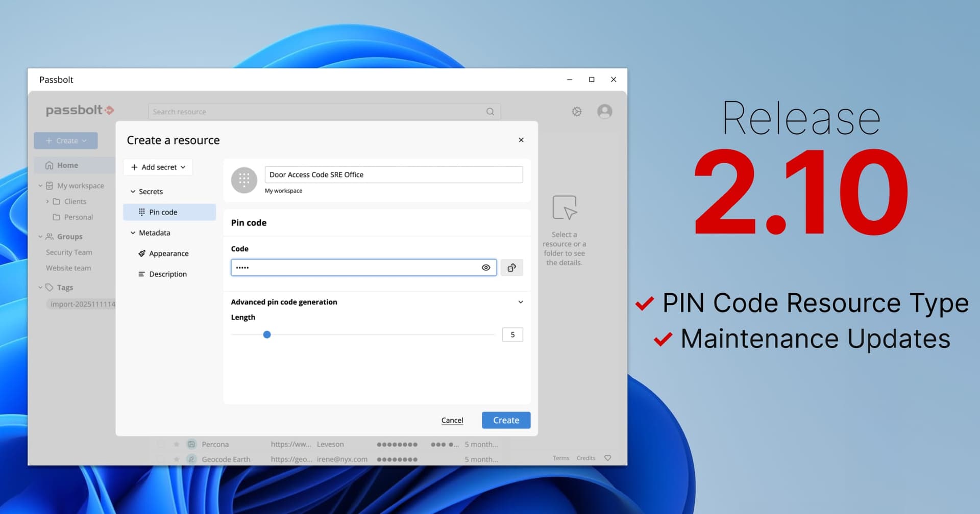Click the My workspace location label under name

283,191
